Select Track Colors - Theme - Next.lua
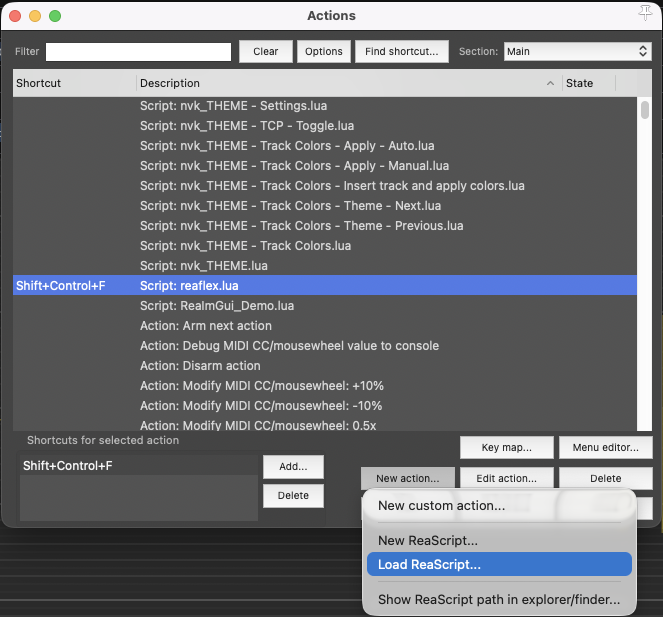Image resolution: width=663 pixels, height=617 pixels. tap(325, 206)
